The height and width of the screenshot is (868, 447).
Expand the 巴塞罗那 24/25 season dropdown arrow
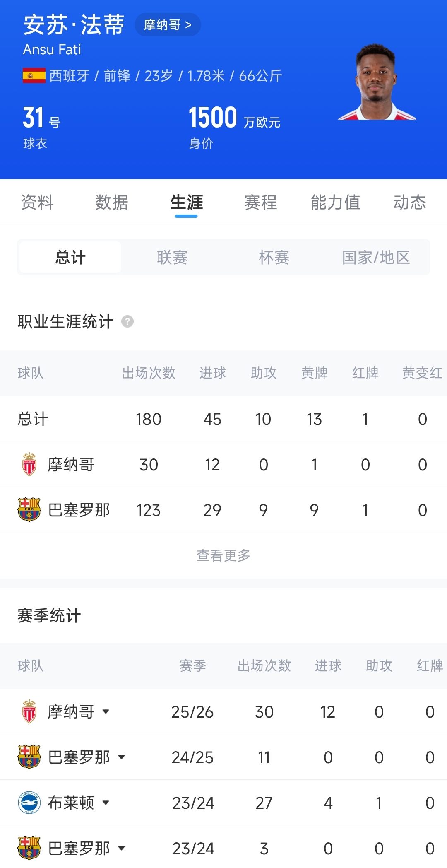coord(122,757)
